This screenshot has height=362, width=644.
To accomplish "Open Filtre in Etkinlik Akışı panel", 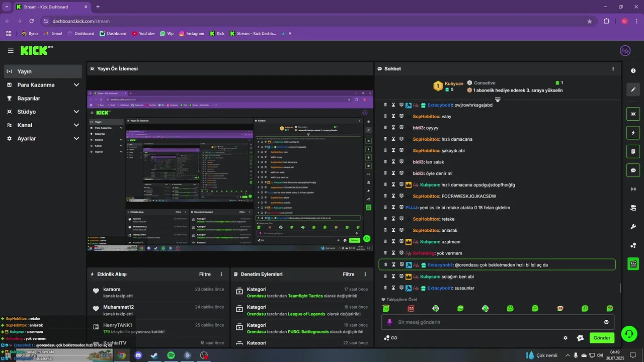I will [205, 274].
